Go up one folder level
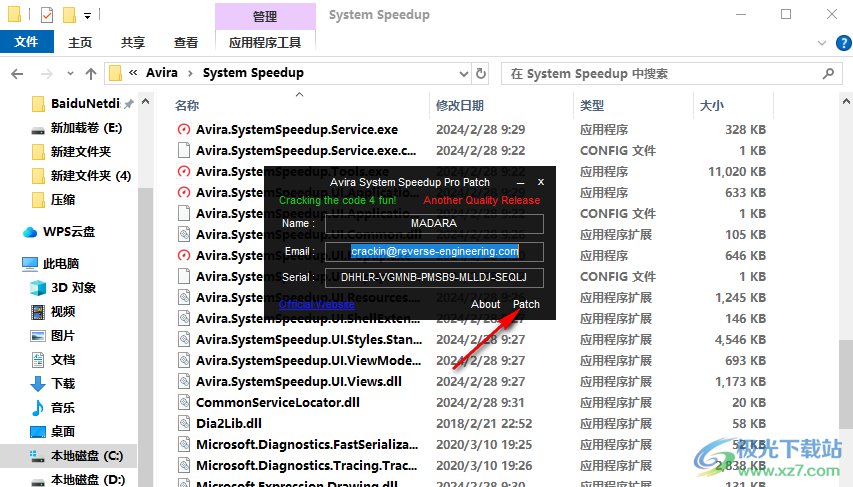 pos(91,73)
